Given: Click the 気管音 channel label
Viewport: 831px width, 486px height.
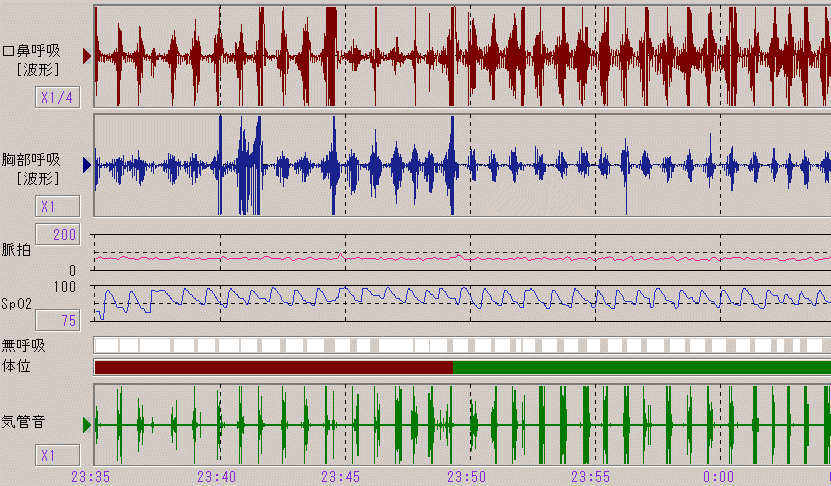Looking at the screenshot, I should pos(23,422).
